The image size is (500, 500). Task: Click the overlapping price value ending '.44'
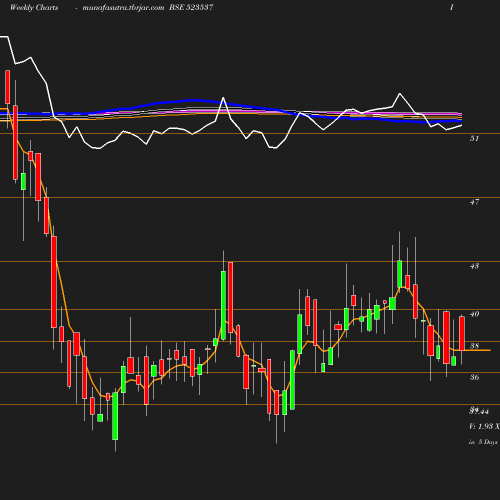(479, 411)
